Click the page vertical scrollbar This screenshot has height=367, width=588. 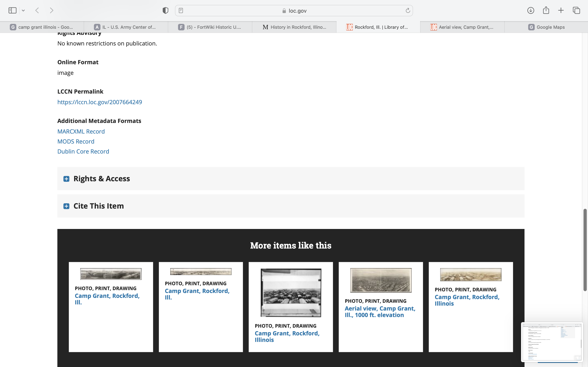585,250
